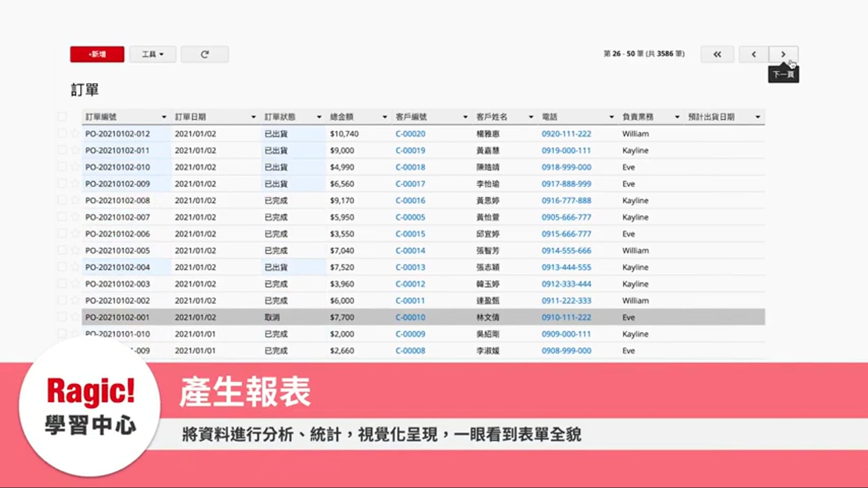This screenshot has height=488, width=868.
Task: Star order PO-20210102-002
Action: (75, 300)
